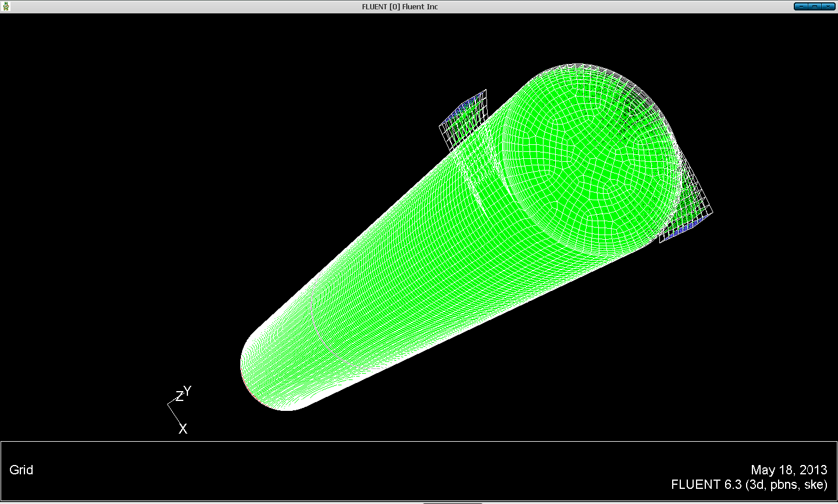Click the Y axis label of triad
This screenshot has width=838, height=504.
click(187, 391)
